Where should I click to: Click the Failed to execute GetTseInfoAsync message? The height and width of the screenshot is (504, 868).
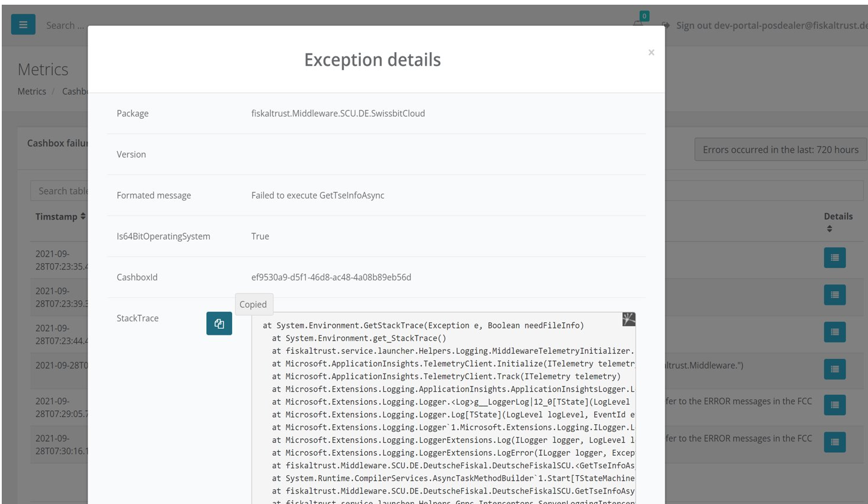(x=317, y=195)
